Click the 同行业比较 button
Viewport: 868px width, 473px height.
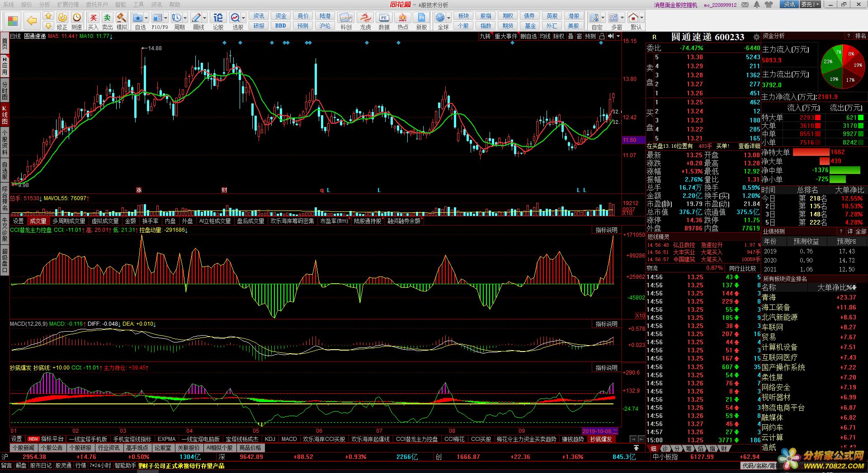coord(742,268)
